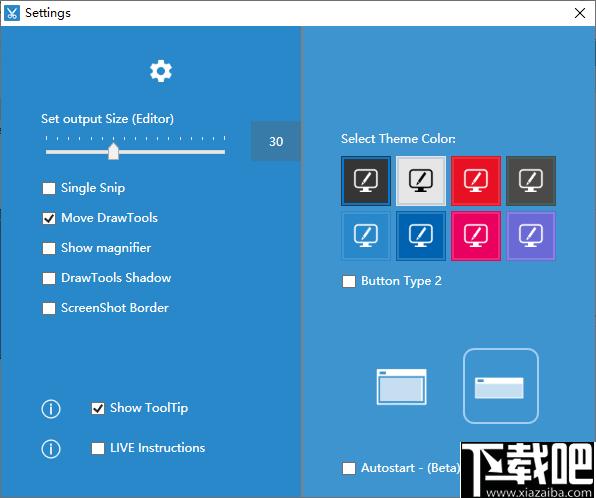Choose the pink theme color
Viewport: 596px width, 498px height.
tap(476, 236)
